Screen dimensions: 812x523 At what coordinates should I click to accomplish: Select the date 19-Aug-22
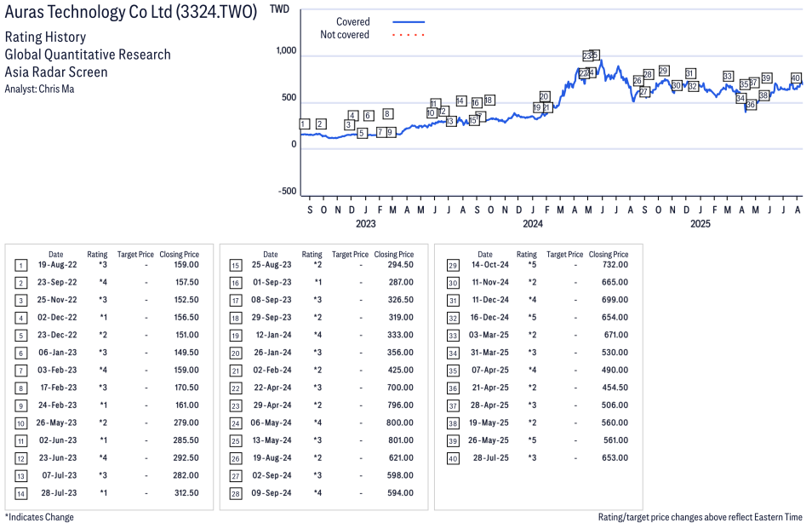58,265
